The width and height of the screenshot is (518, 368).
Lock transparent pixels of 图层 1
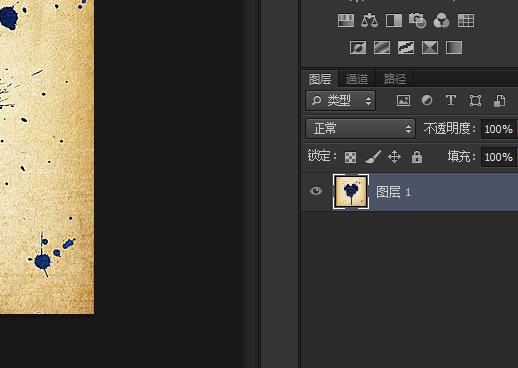(x=350, y=157)
